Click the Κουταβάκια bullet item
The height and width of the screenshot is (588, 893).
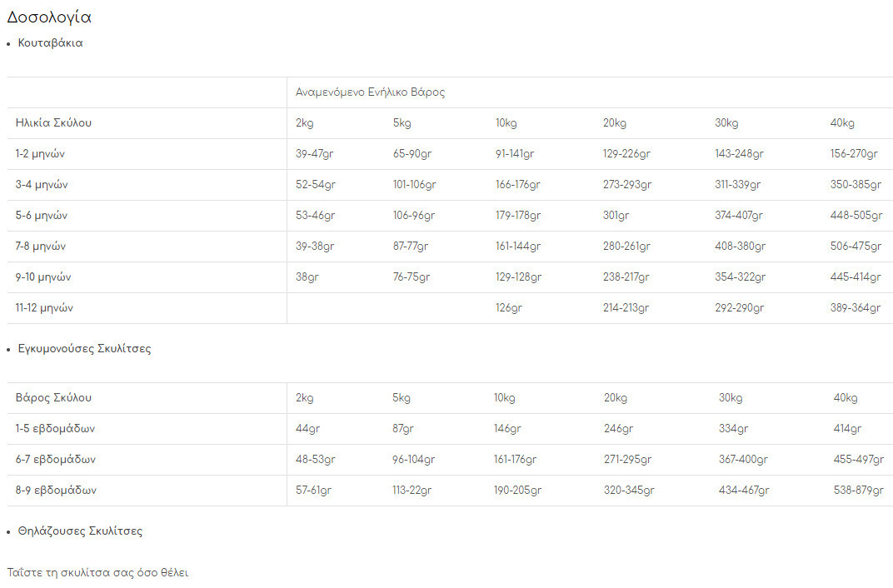coord(51,43)
